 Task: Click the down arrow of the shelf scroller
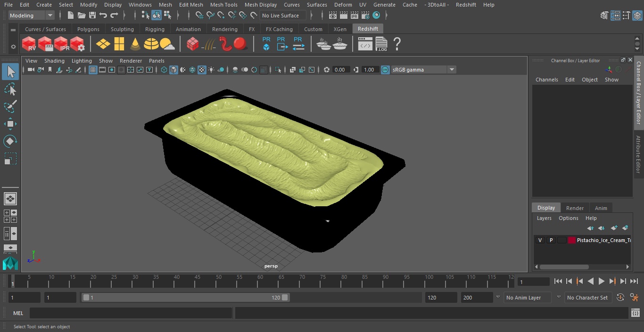(637, 49)
